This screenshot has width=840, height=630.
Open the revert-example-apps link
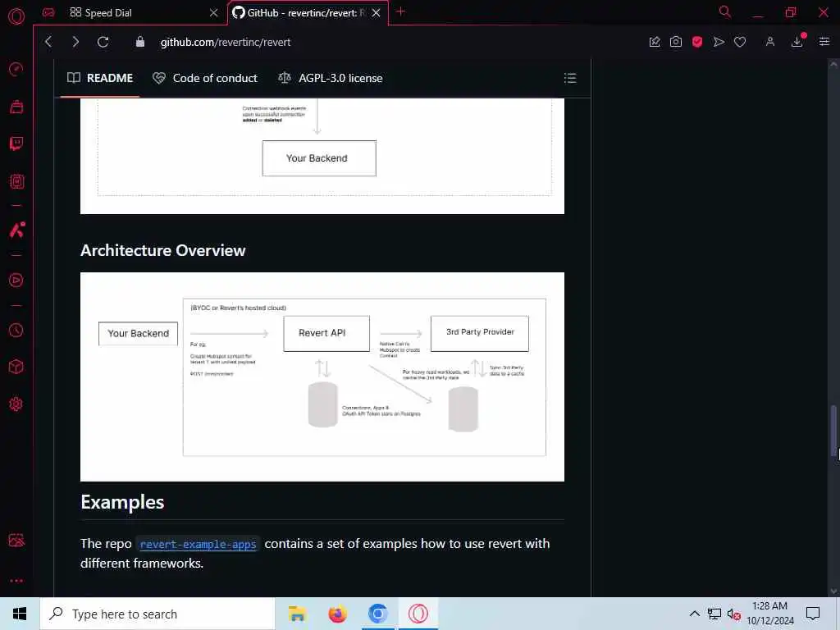coord(198,545)
